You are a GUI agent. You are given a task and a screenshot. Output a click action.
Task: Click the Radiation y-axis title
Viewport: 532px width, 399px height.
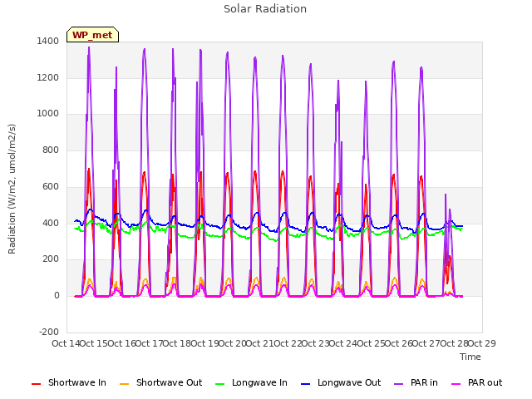(x=12, y=189)
